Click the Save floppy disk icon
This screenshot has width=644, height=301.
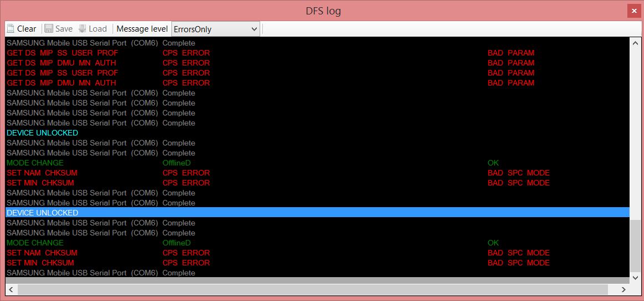(49, 29)
